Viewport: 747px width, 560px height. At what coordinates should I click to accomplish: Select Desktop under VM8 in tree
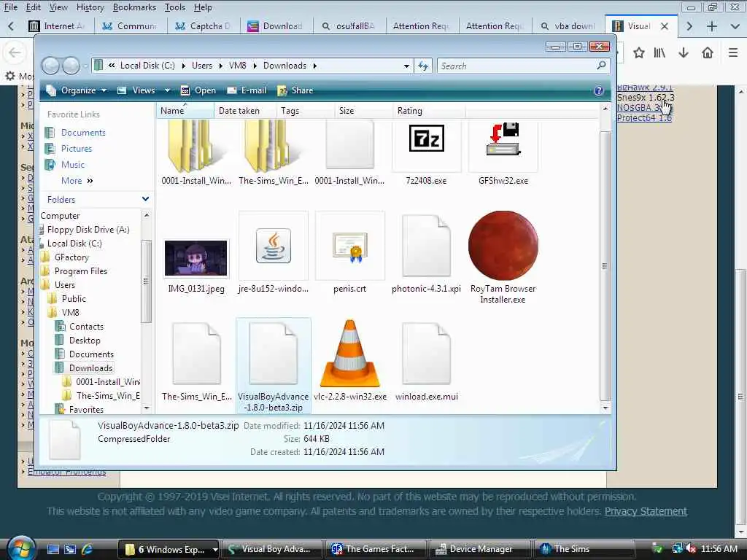(85, 341)
